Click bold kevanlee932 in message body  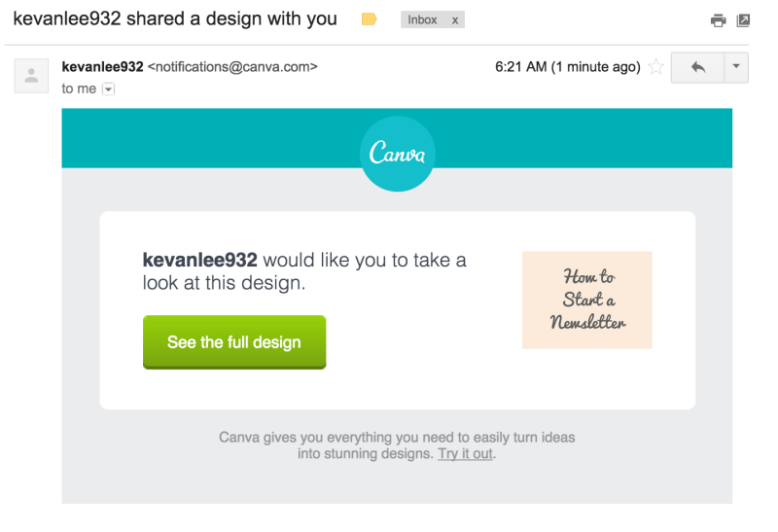click(x=200, y=260)
